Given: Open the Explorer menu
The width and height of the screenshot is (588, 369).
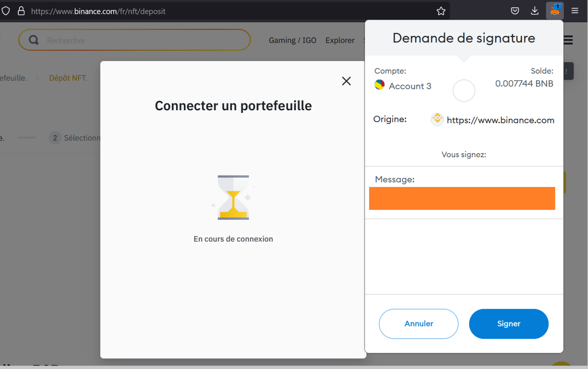Looking at the screenshot, I should 340,40.
